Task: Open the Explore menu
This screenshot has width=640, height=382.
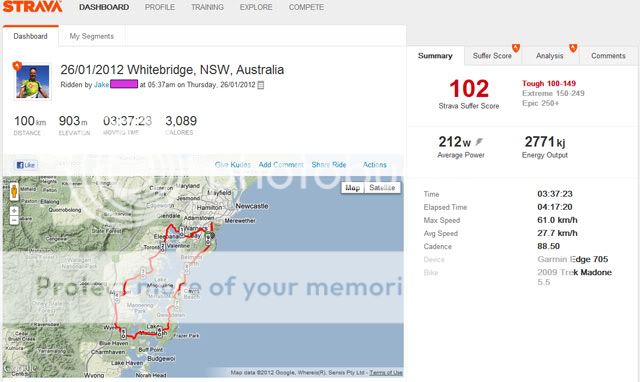Action: pyautogui.click(x=256, y=7)
